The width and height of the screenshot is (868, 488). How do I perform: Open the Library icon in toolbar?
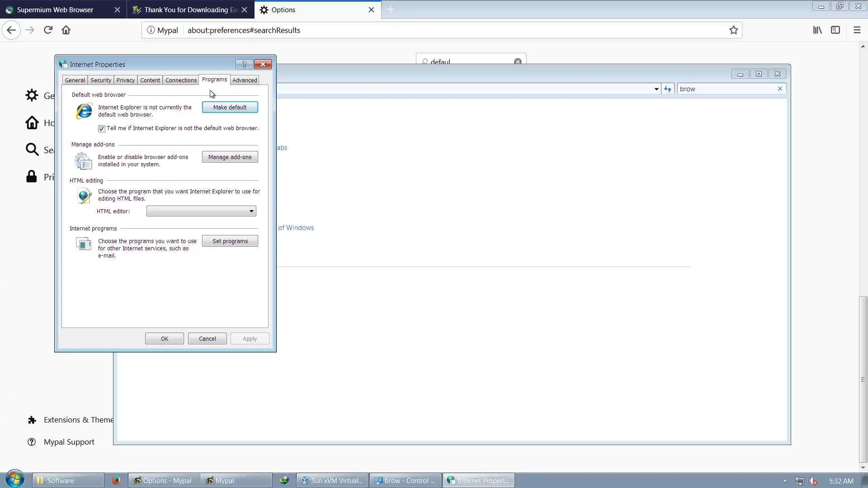point(817,30)
